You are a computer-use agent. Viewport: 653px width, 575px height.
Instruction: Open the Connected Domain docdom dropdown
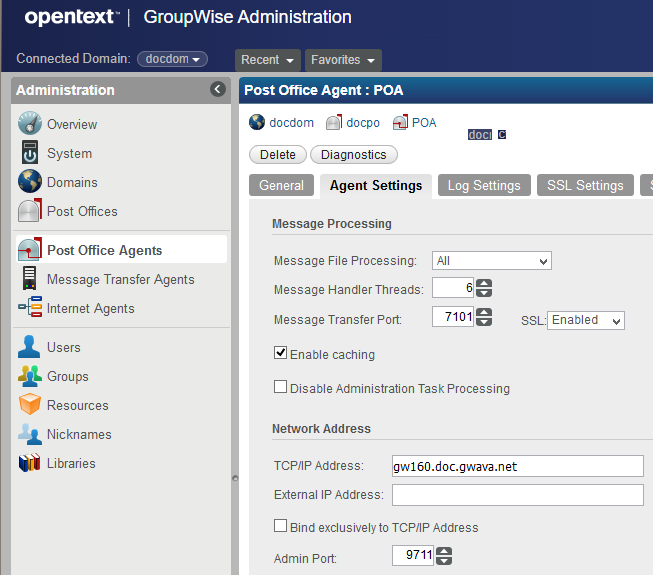tap(172, 59)
